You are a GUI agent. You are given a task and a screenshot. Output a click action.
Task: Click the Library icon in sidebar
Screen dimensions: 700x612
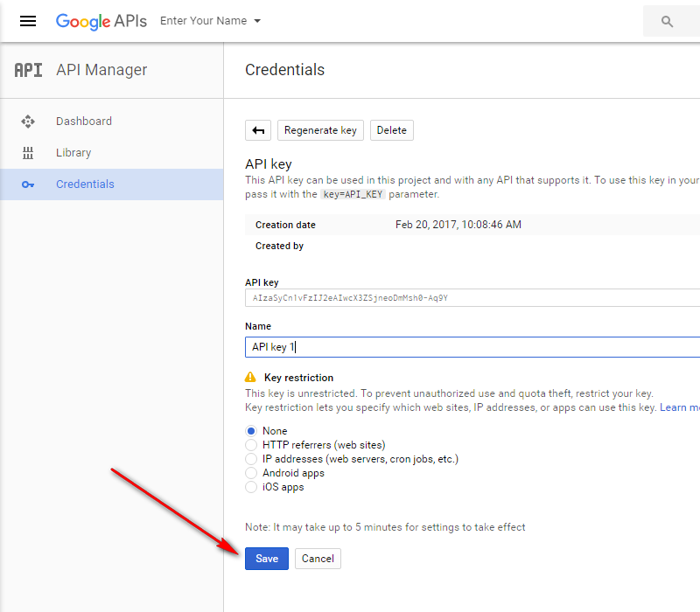tap(28, 153)
